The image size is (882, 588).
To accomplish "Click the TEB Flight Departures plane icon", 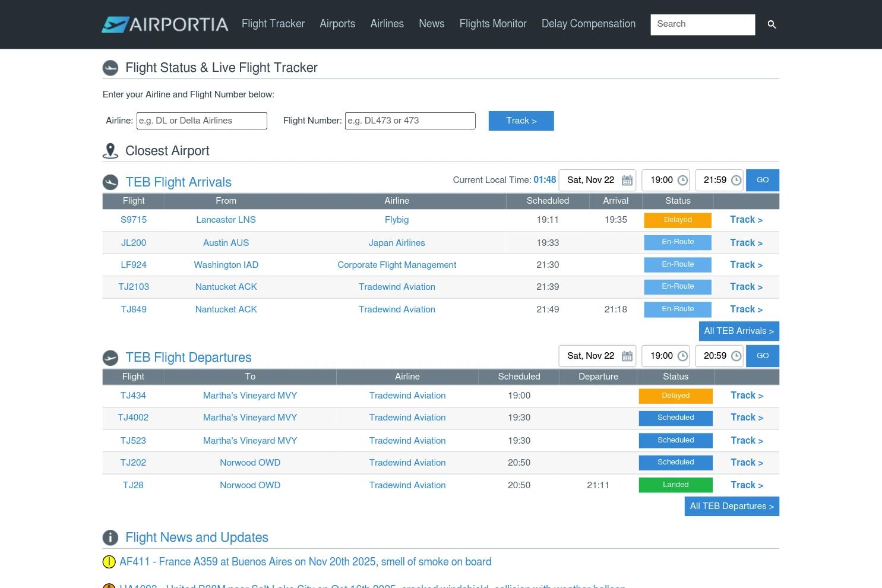I will [110, 358].
